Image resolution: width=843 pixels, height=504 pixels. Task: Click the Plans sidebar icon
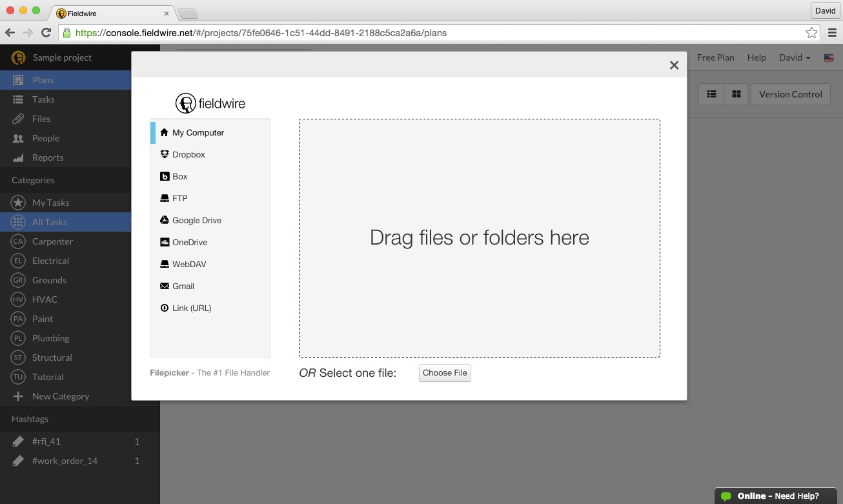point(18,80)
